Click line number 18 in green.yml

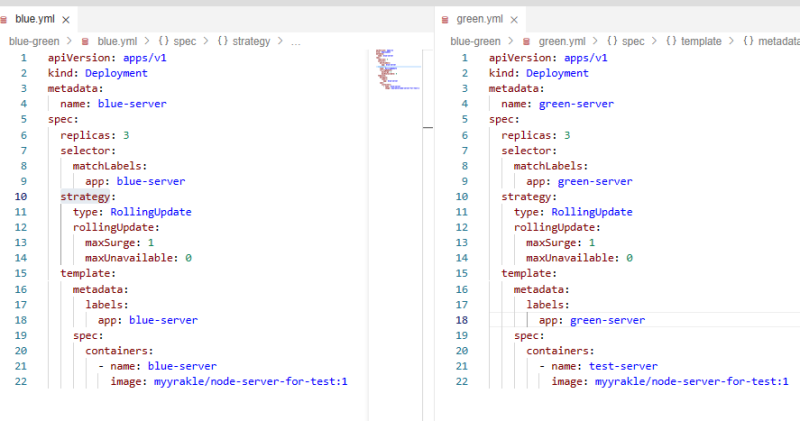tap(462, 320)
